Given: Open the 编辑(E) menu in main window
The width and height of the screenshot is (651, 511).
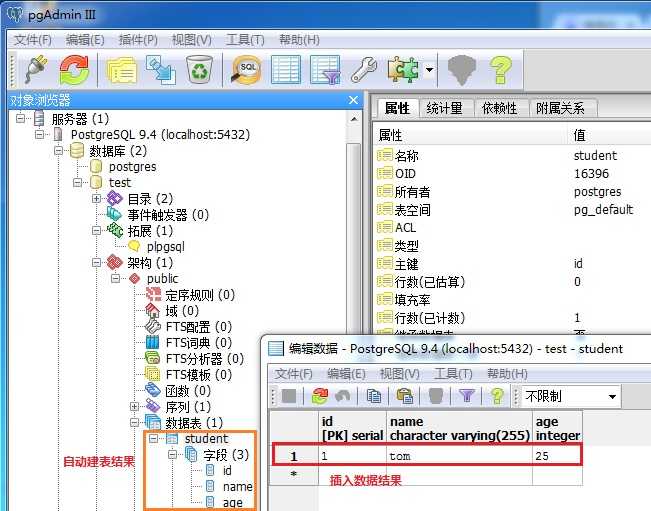Looking at the screenshot, I should point(85,40).
